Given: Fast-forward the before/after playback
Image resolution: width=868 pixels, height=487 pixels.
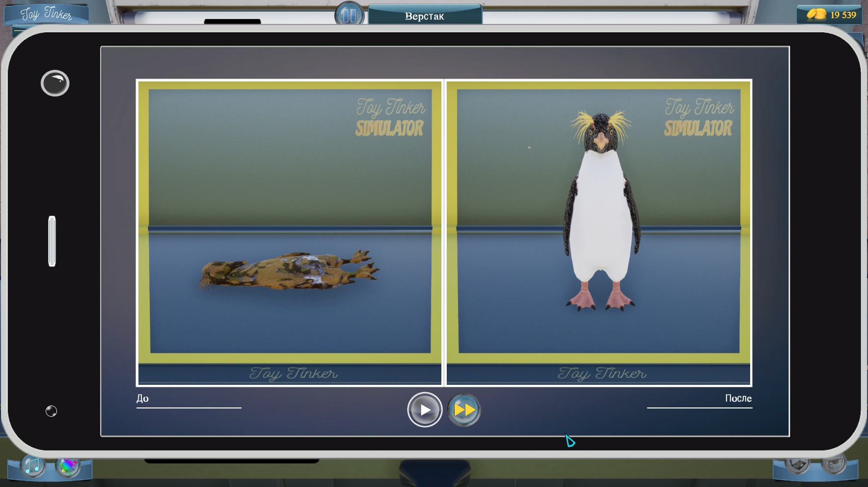Looking at the screenshot, I should pos(464,409).
